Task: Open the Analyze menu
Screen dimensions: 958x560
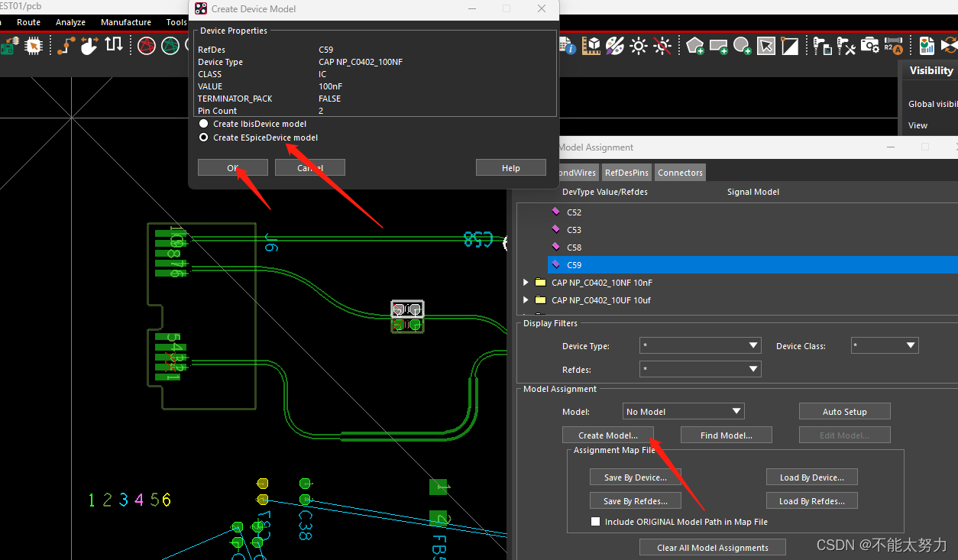Action: pyautogui.click(x=70, y=22)
